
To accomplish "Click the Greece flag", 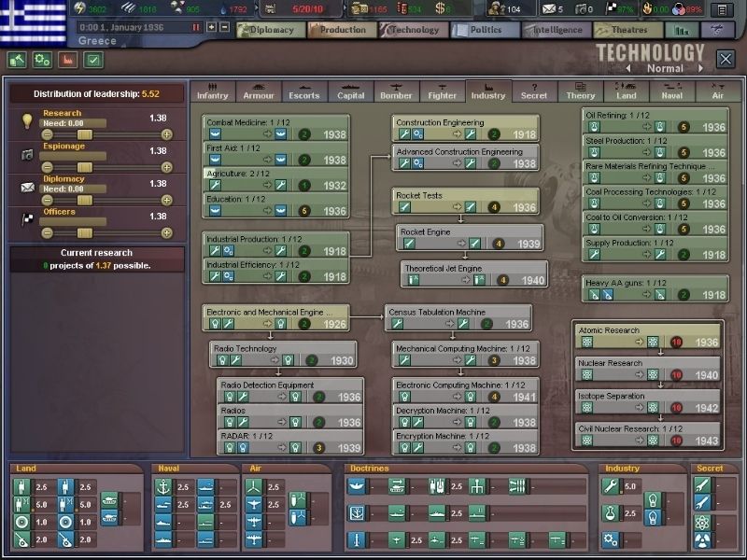I will 33,22.
